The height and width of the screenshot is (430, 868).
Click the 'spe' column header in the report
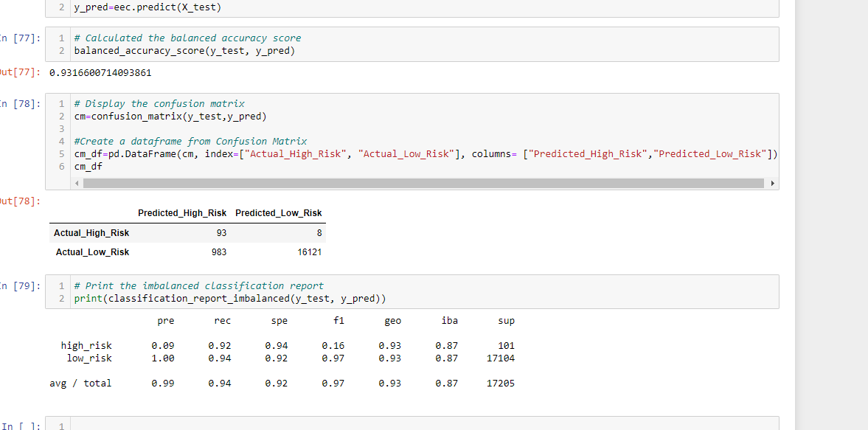[x=279, y=321]
